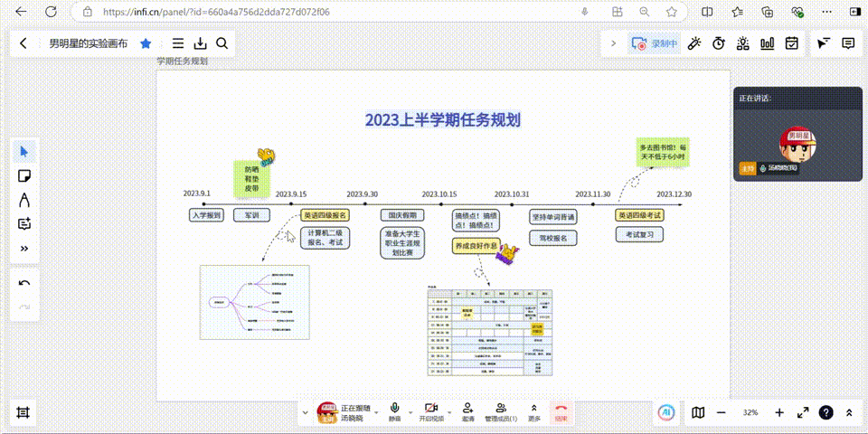
Task: Click the speaker avatar in 正在讲话 panel
Action: pos(797,145)
